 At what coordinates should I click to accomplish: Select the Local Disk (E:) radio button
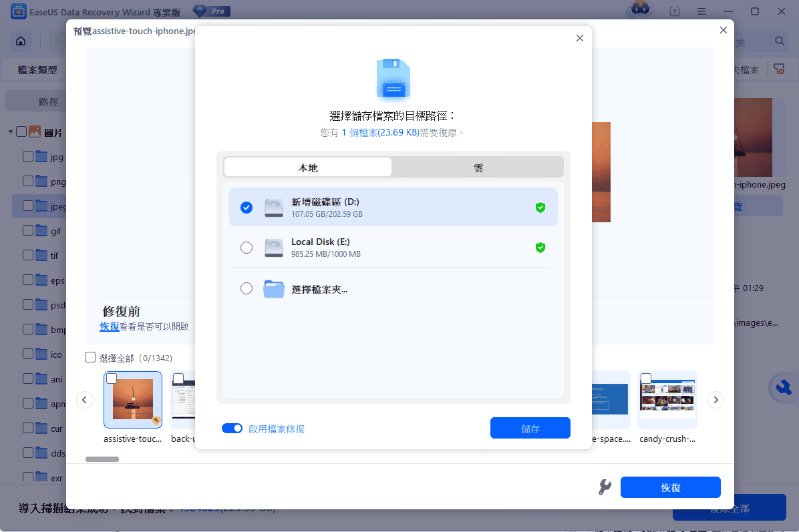coord(247,248)
